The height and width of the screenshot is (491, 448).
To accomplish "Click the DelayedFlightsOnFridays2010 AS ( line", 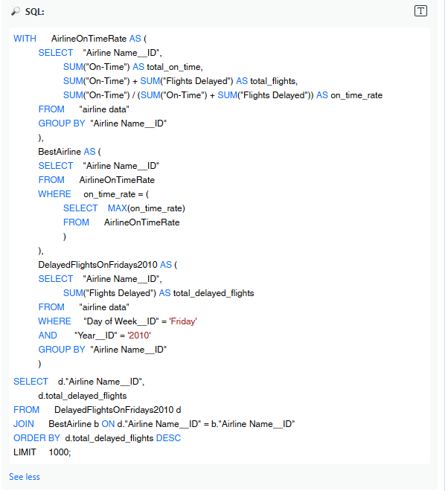I will pos(108,265).
